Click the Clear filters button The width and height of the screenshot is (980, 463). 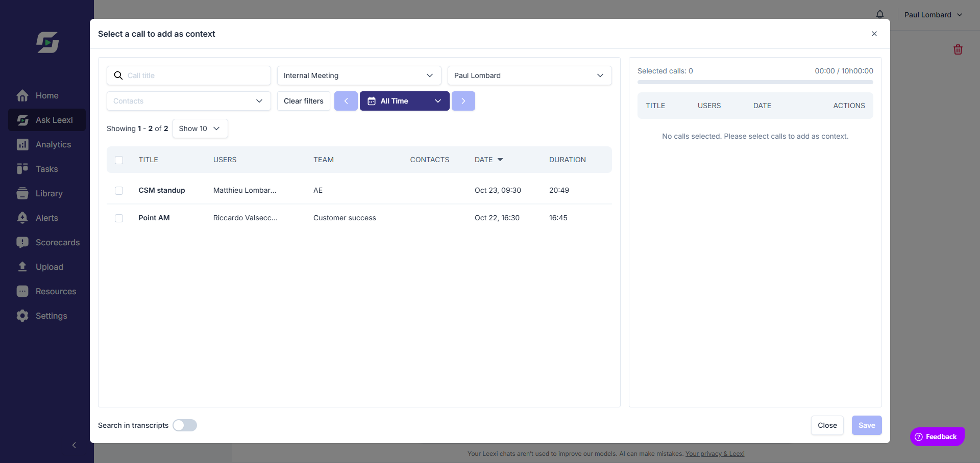point(304,101)
